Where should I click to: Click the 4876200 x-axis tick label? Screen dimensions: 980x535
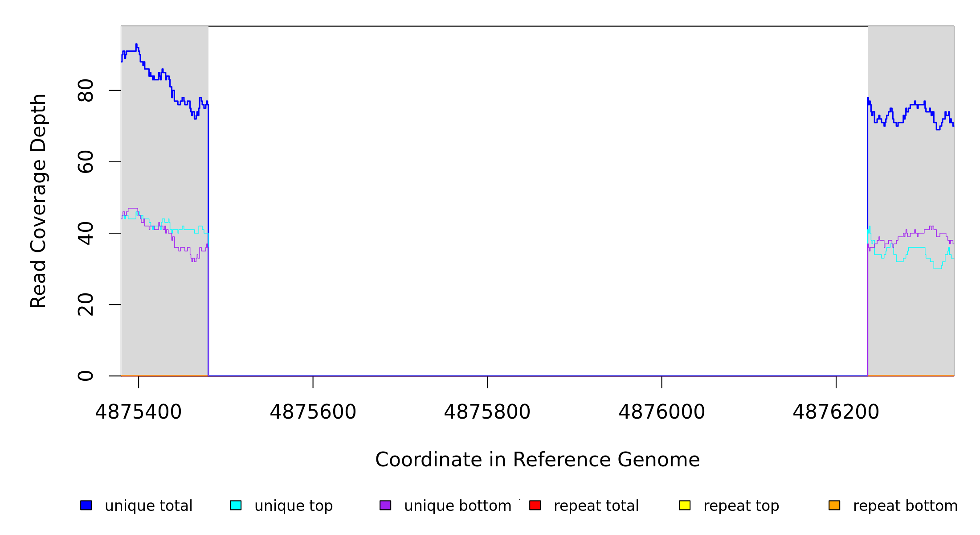pyautogui.click(x=836, y=412)
